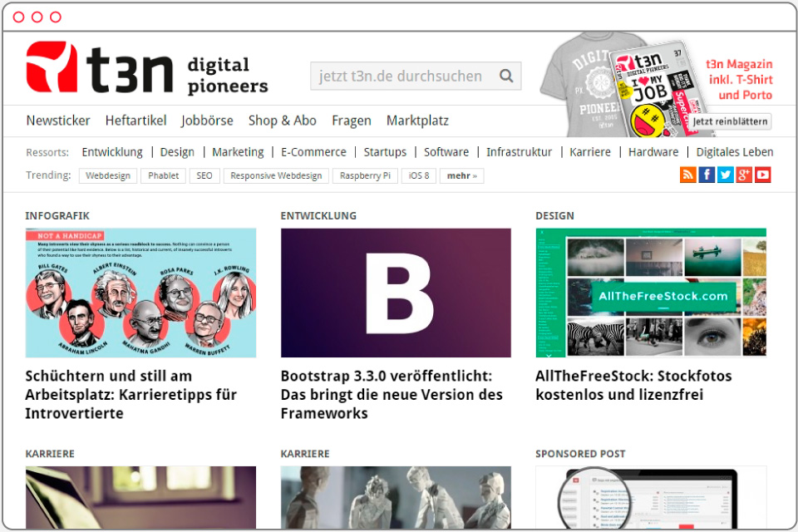Open the Facebook social icon
This screenshot has width=798, height=532.
click(x=707, y=175)
